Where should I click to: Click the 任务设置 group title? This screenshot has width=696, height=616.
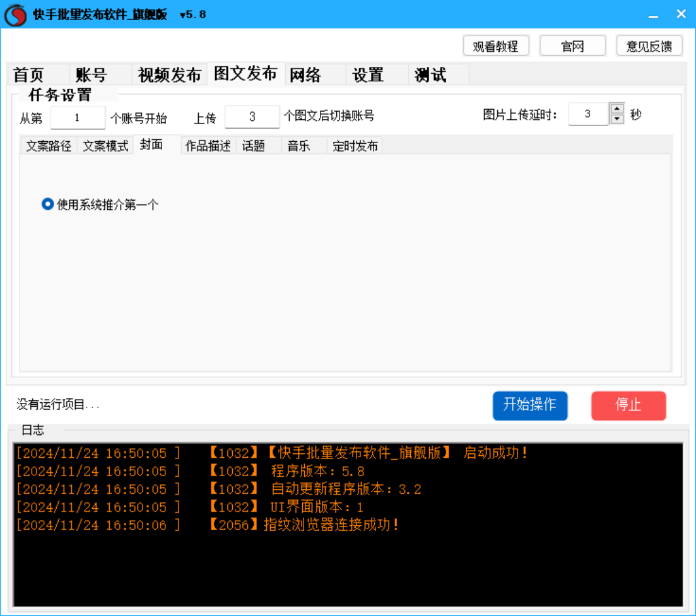click(x=59, y=95)
